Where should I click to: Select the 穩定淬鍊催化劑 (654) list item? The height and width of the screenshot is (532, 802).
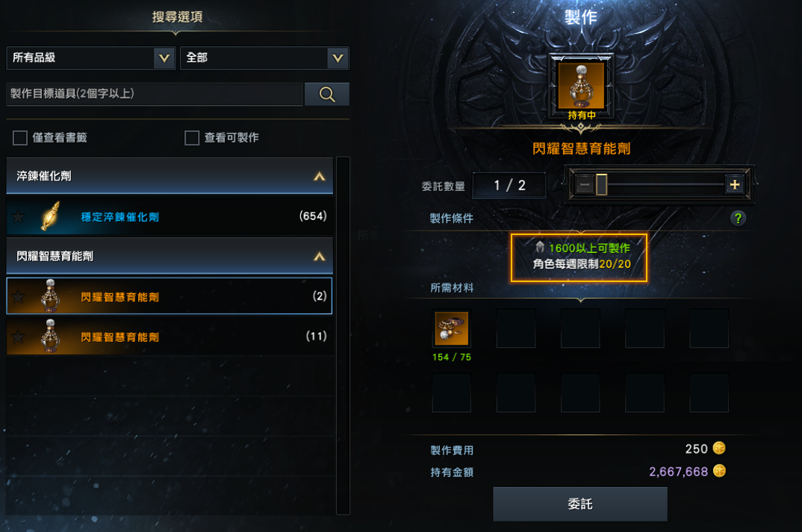click(170, 216)
